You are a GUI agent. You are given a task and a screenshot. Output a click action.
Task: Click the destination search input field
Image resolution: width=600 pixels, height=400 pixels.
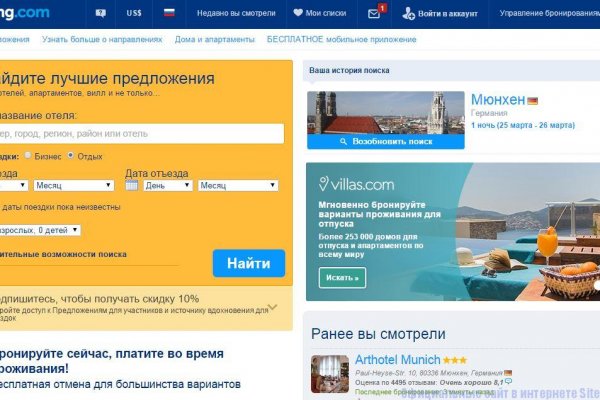pos(142,134)
